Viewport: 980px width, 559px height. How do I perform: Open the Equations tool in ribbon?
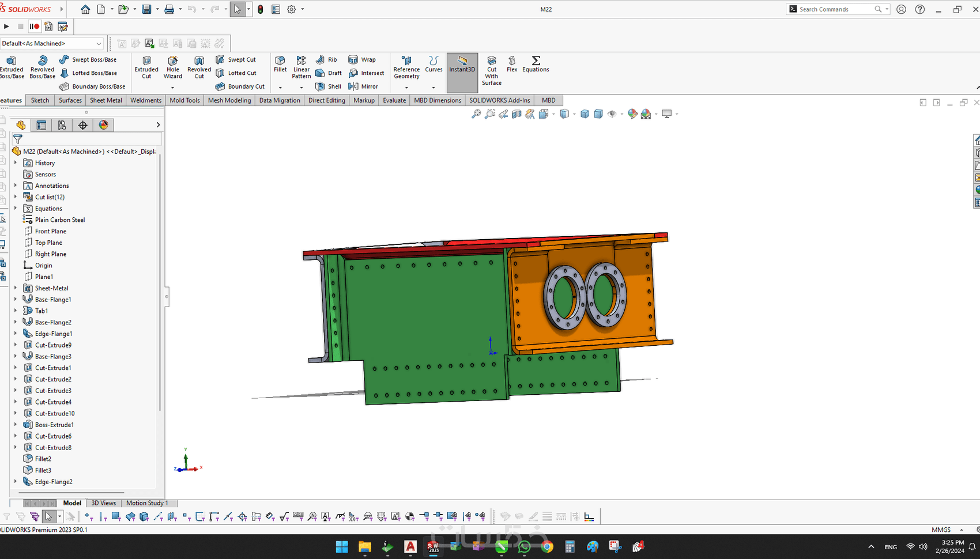pos(536,64)
